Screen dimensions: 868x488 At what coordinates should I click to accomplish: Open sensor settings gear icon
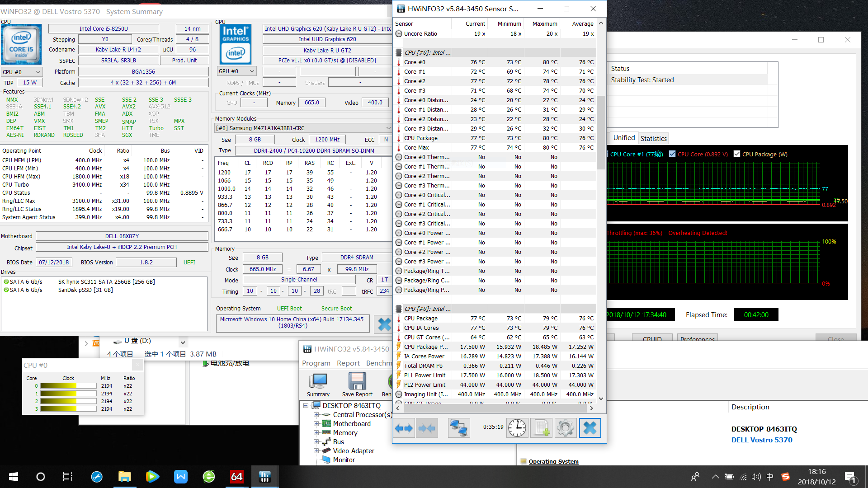coord(565,428)
